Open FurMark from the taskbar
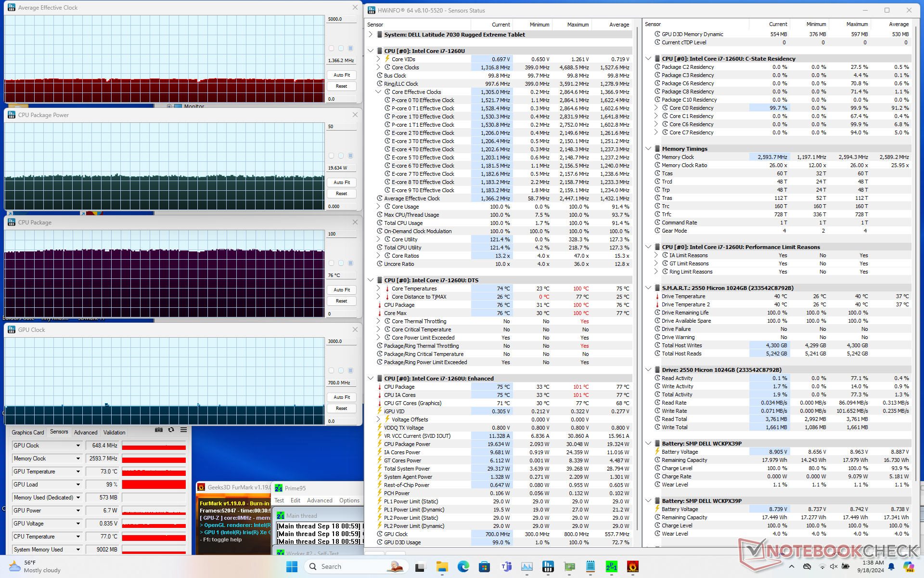Viewport: 924px width, 578px height. pos(633,567)
